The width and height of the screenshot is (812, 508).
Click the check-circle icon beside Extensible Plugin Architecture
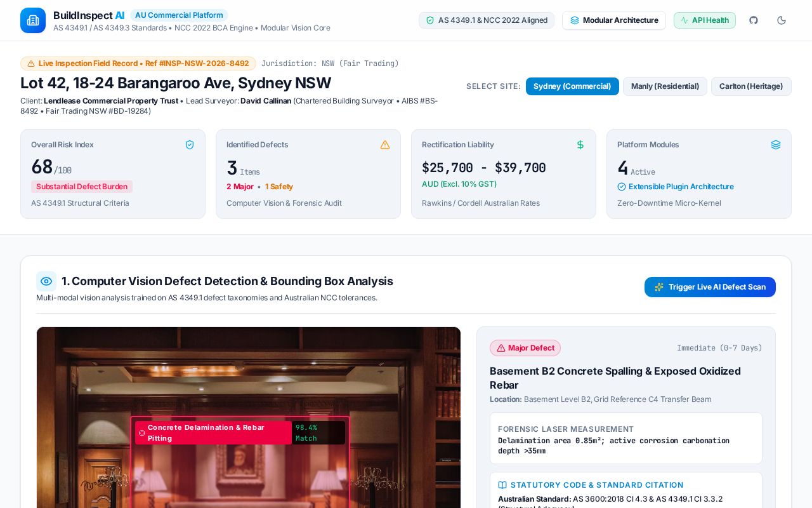(622, 187)
